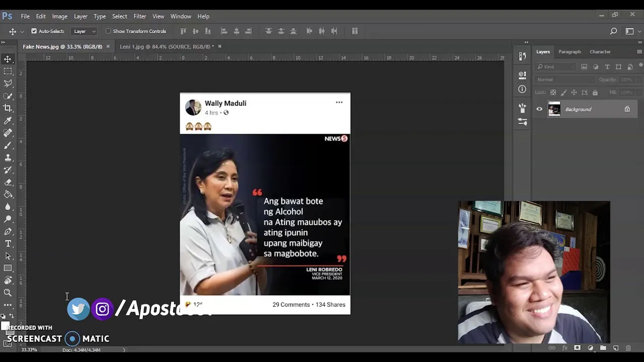Image resolution: width=644 pixels, height=362 pixels.
Task: Open the Image menu
Action: (x=59, y=16)
